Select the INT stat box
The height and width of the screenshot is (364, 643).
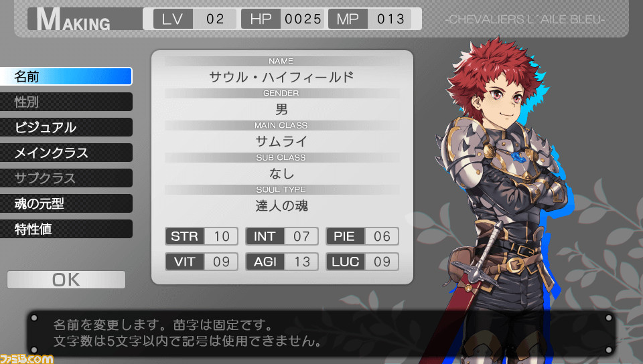[x=282, y=236]
